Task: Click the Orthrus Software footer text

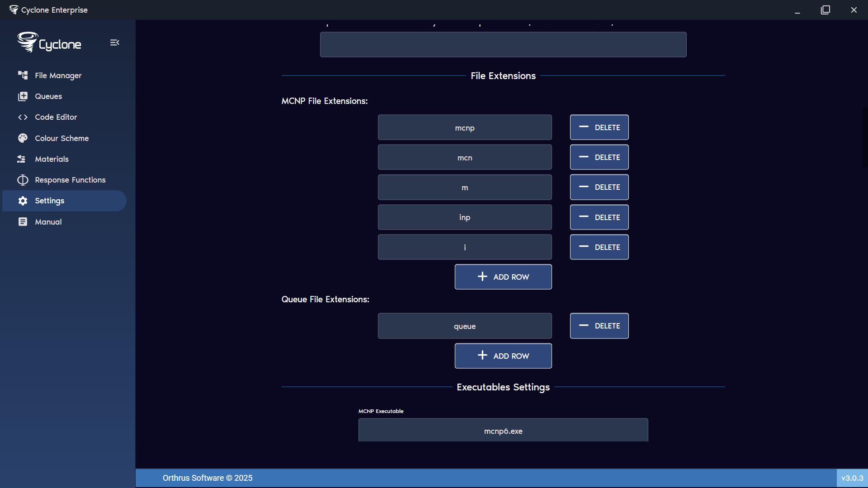Action: point(207,478)
